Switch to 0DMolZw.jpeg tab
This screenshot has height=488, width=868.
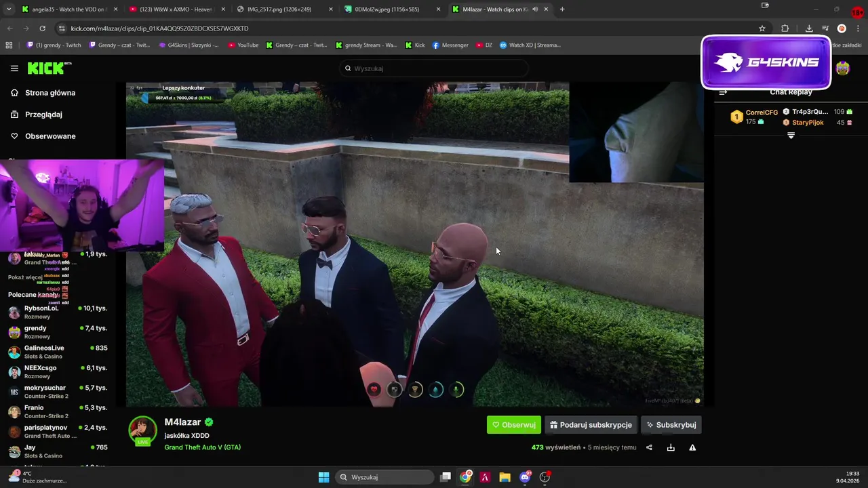pos(392,9)
